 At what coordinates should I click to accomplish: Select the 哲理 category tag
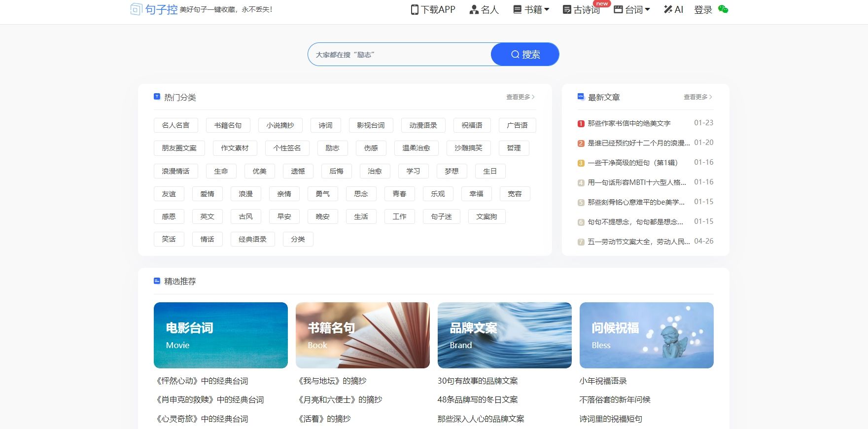click(x=514, y=148)
